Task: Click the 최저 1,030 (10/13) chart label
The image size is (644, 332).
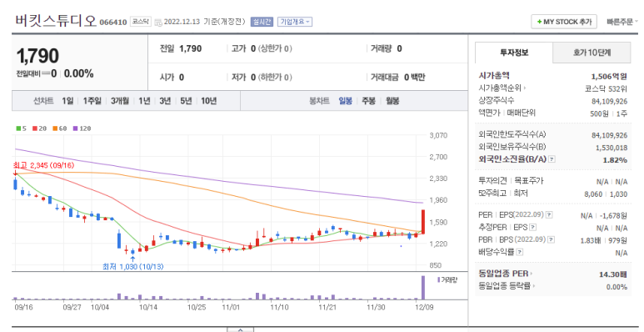Action: click(x=132, y=267)
